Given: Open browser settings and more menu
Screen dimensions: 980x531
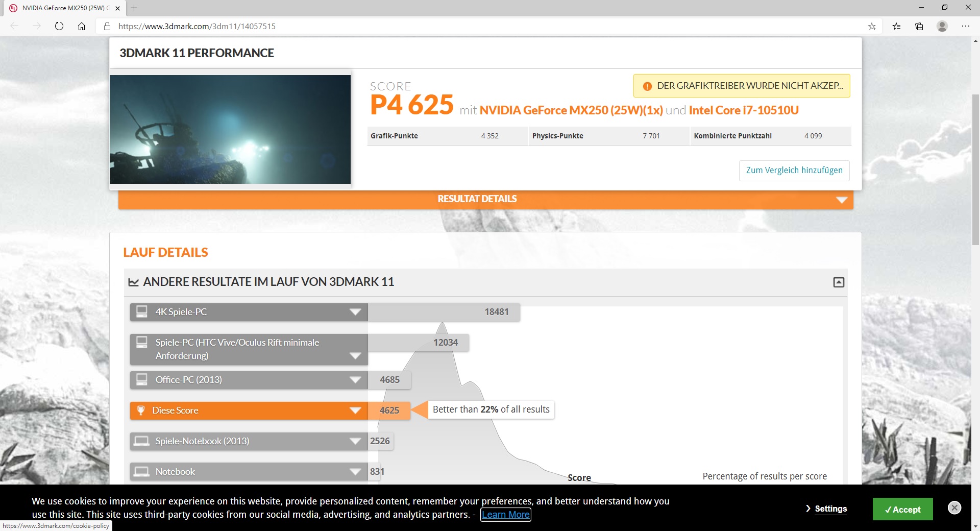Looking at the screenshot, I should [x=965, y=26].
